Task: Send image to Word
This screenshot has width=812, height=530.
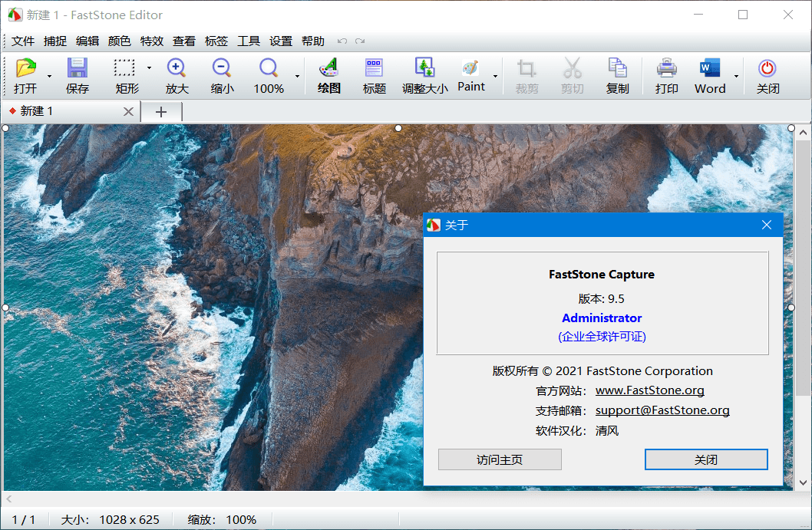Action: tap(710, 76)
